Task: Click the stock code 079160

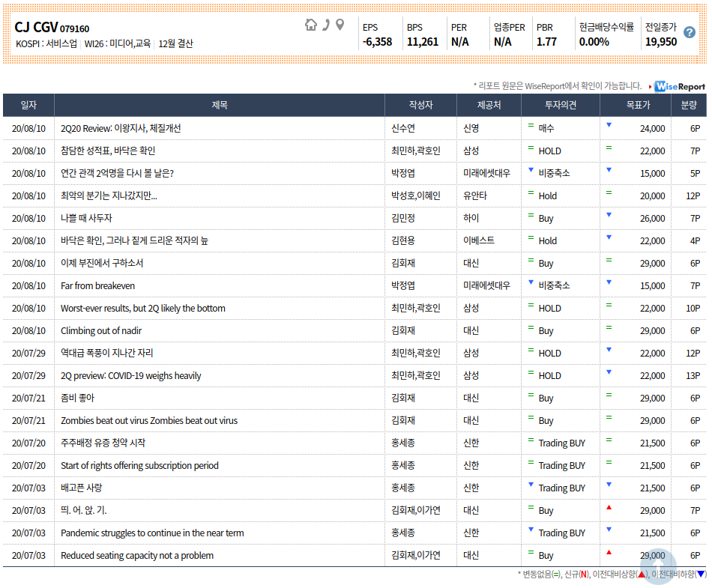Action: [x=74, y=29]
